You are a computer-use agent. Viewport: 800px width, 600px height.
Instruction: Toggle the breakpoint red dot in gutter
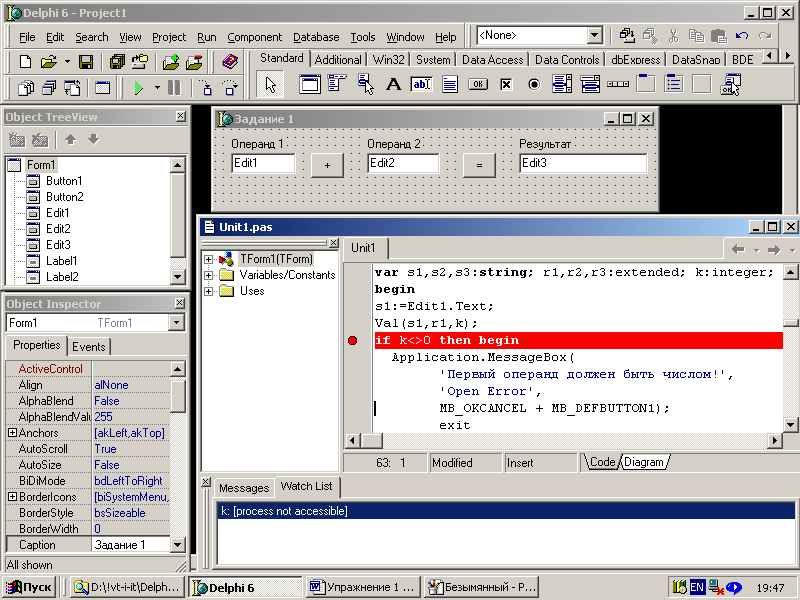tap(352, 340)
